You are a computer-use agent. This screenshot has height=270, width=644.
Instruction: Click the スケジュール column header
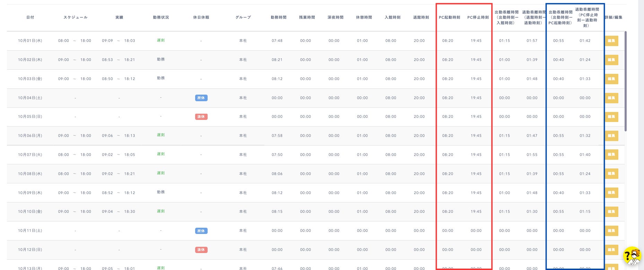(x=75, y=17)
